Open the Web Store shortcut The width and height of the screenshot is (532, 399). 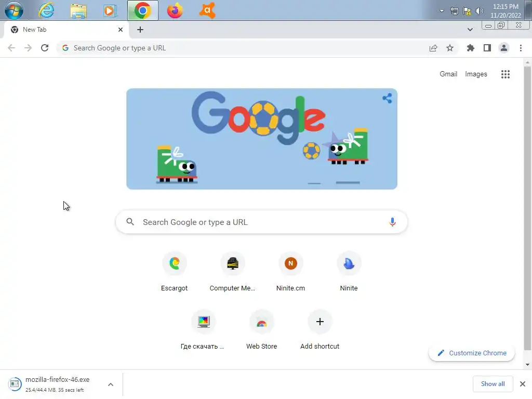click(x=262, y=330)
